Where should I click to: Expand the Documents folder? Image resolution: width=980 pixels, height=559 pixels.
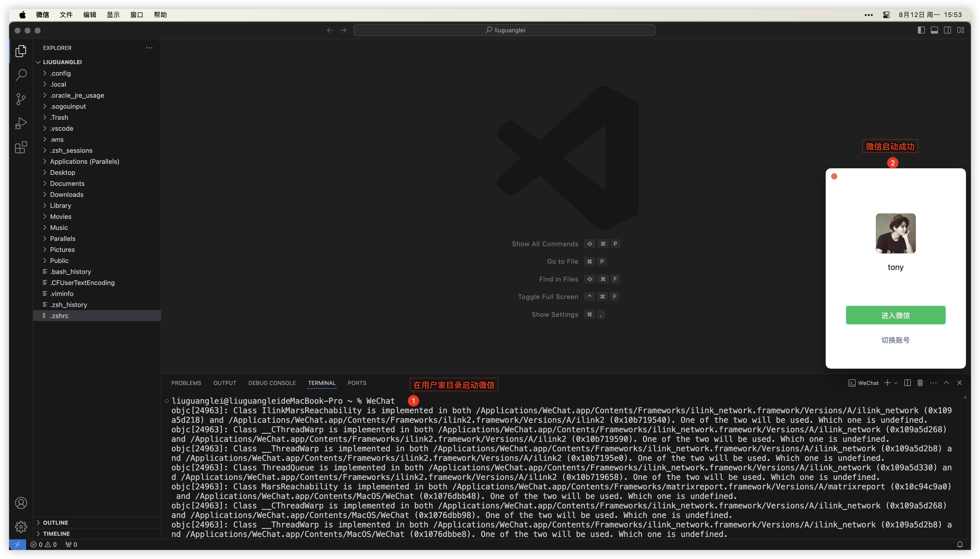pyautogui.click(x=67, y=184)
